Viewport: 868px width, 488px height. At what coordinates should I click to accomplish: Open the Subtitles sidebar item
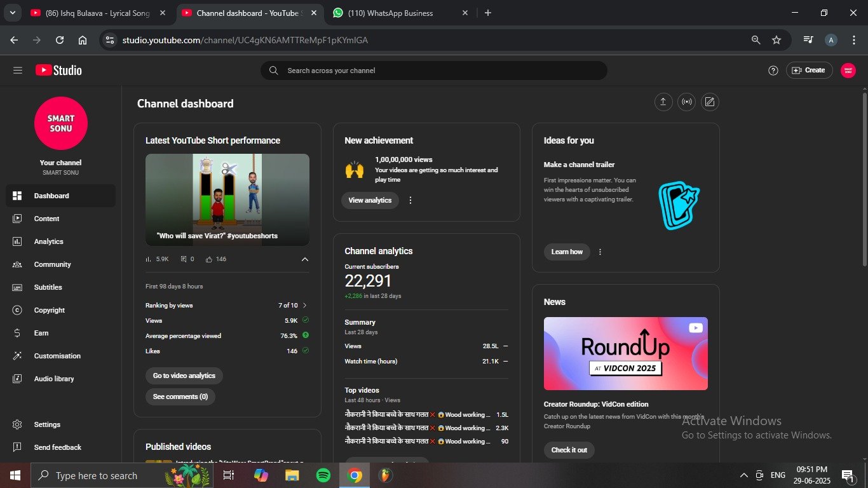tap(60, 287)
